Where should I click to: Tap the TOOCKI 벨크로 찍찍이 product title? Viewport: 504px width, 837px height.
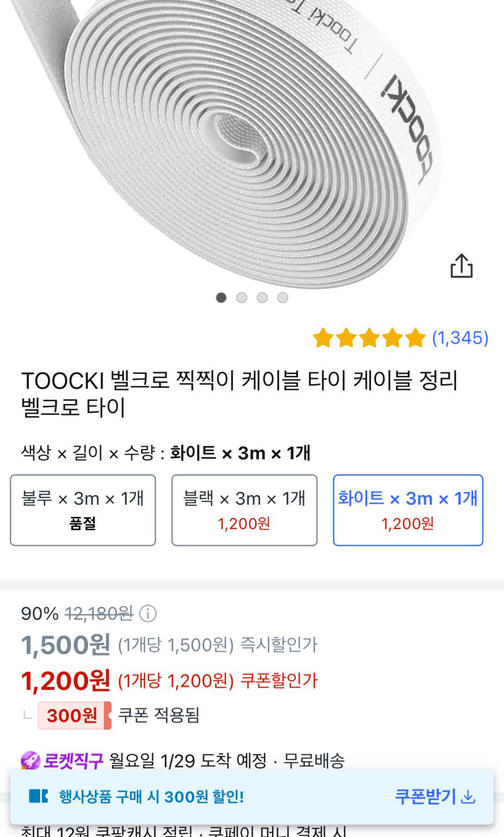pos(239,394)
